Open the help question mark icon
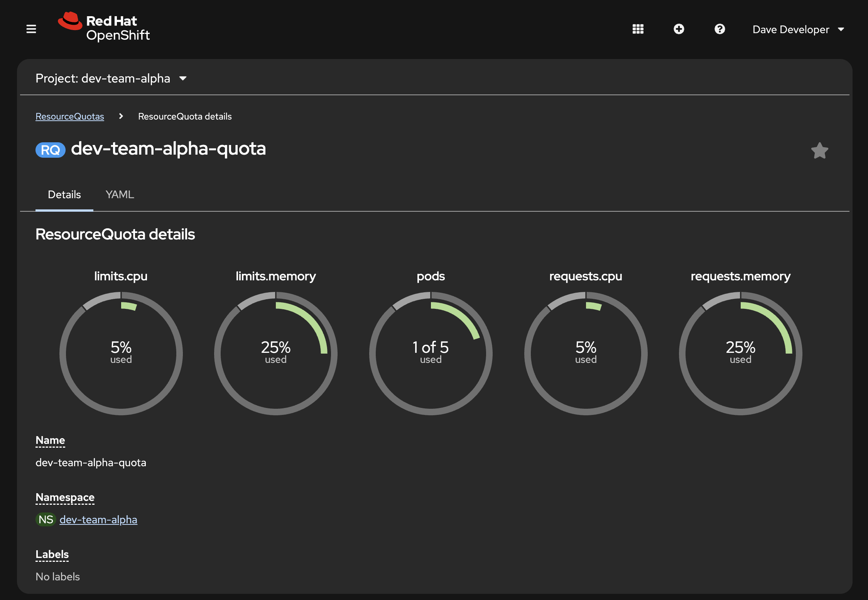 point(719,29)
